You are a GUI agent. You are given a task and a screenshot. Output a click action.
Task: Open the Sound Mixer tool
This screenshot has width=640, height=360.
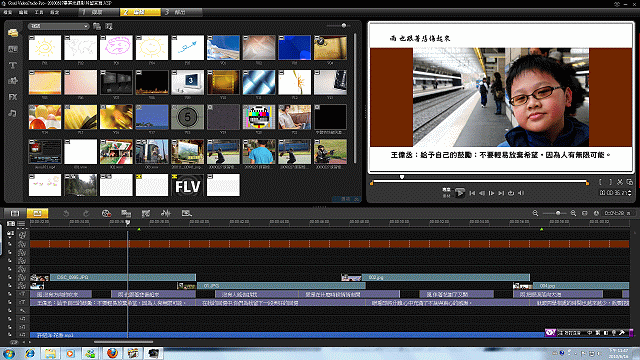[x=166, y=213]
